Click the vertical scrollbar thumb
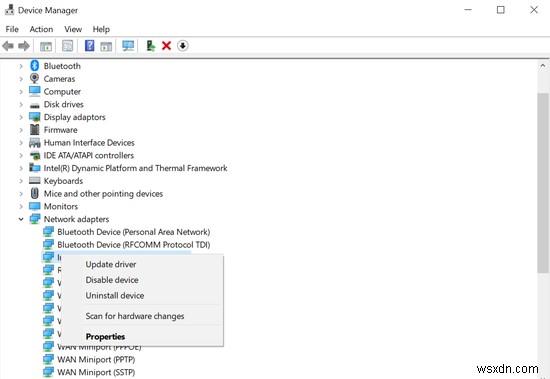Viewport: 550px width, 379px height. tap(543, 182)
